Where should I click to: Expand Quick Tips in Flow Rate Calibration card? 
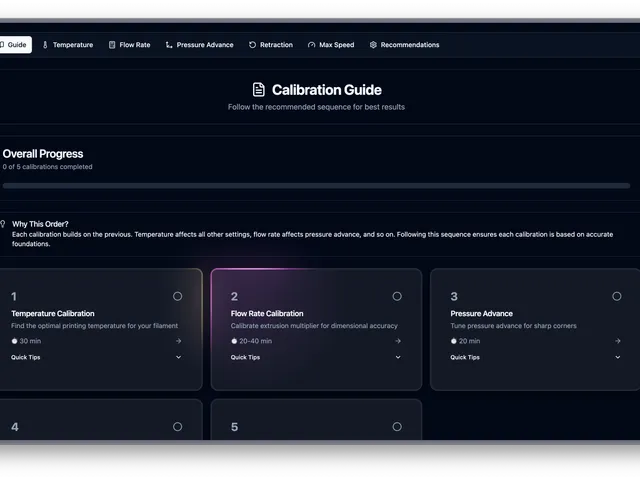(398, 357)
